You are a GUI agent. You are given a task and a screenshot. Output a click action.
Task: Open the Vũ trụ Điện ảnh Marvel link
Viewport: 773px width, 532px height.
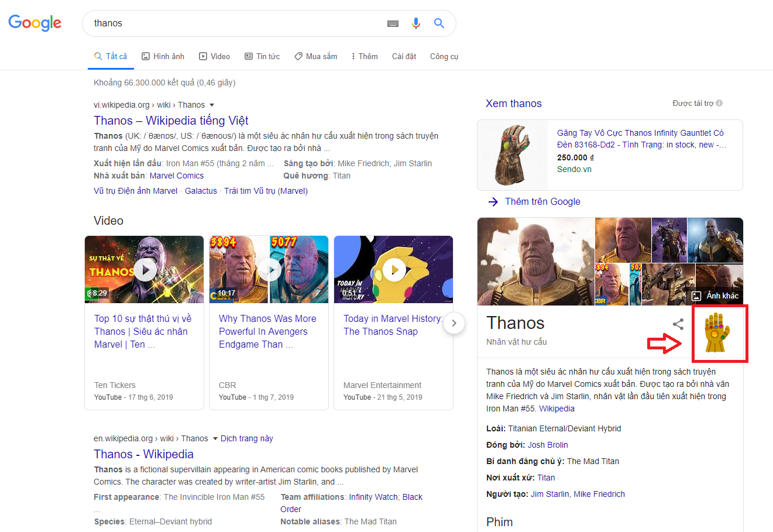135,191
